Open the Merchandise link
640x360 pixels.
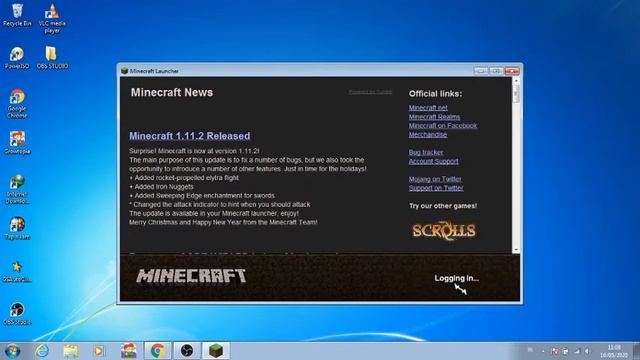428,134
